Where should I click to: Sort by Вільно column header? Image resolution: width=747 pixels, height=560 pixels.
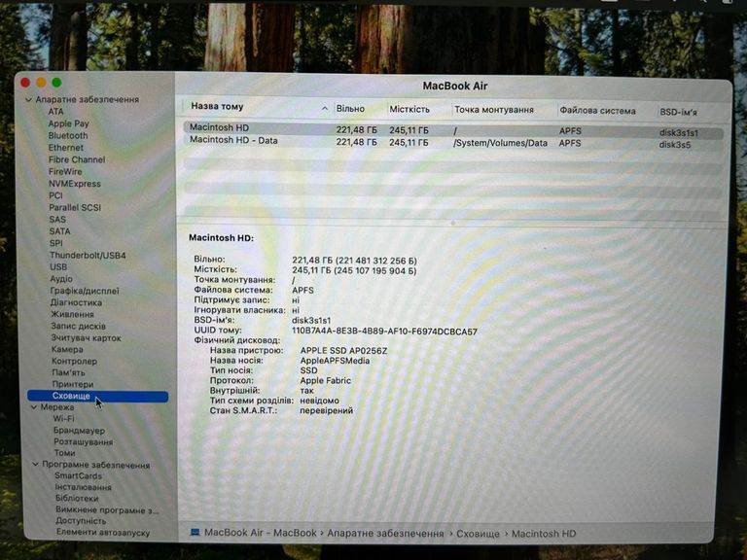click(350, 109)
